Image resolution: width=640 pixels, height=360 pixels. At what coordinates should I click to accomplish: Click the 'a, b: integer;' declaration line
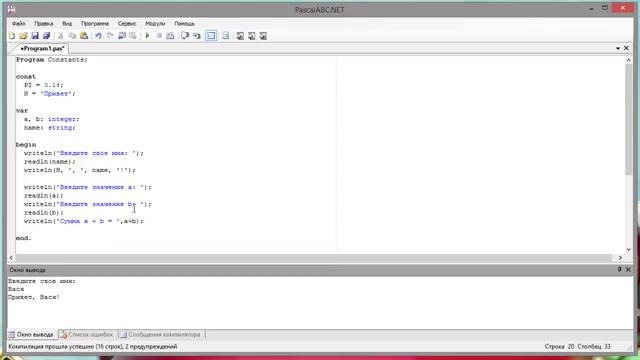[51, 119]
